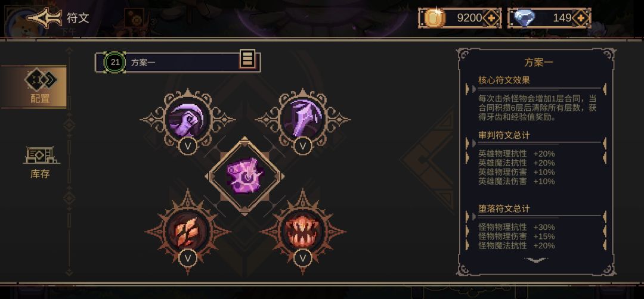The width and height of the screenshot is (644, 299).
Task: Select the orange shard rune slot
Action: click(188, 231)
